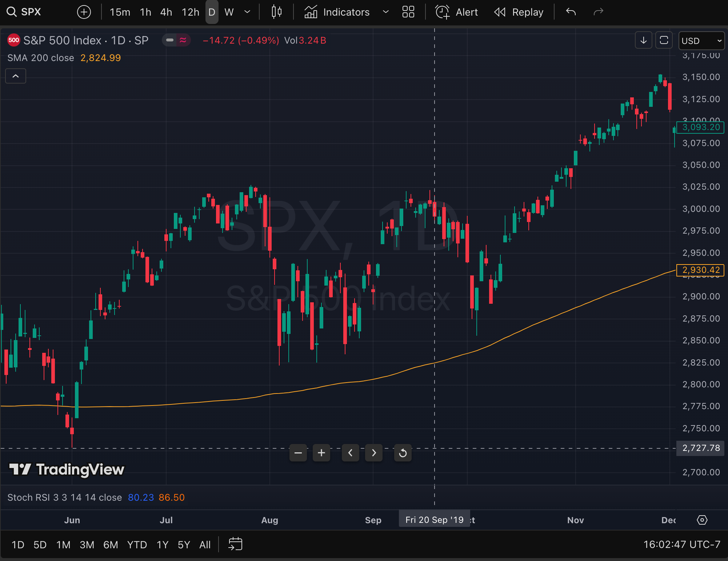Click the current price label 3,093.20

(x=700, y=127)
